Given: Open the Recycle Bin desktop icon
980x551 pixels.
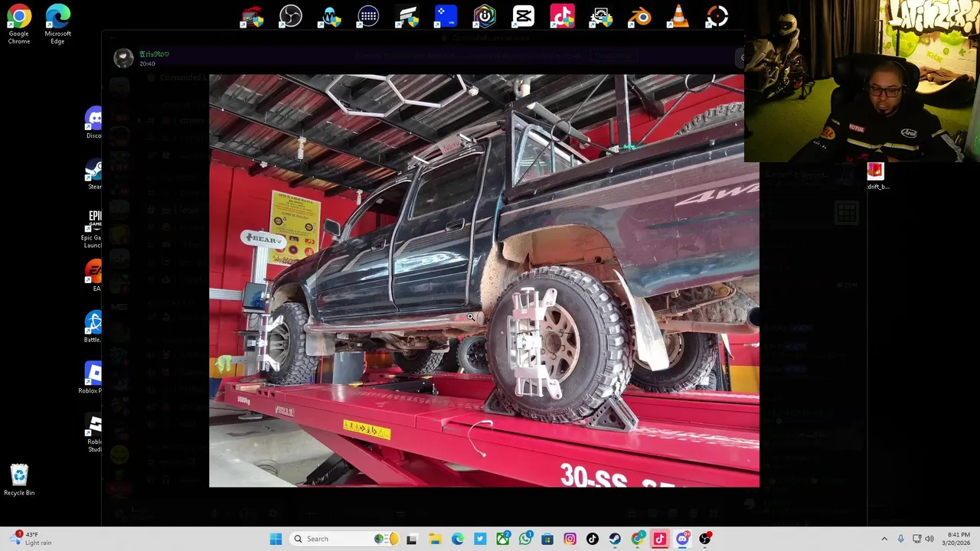Looking at the screenshot, I should 19,480.
